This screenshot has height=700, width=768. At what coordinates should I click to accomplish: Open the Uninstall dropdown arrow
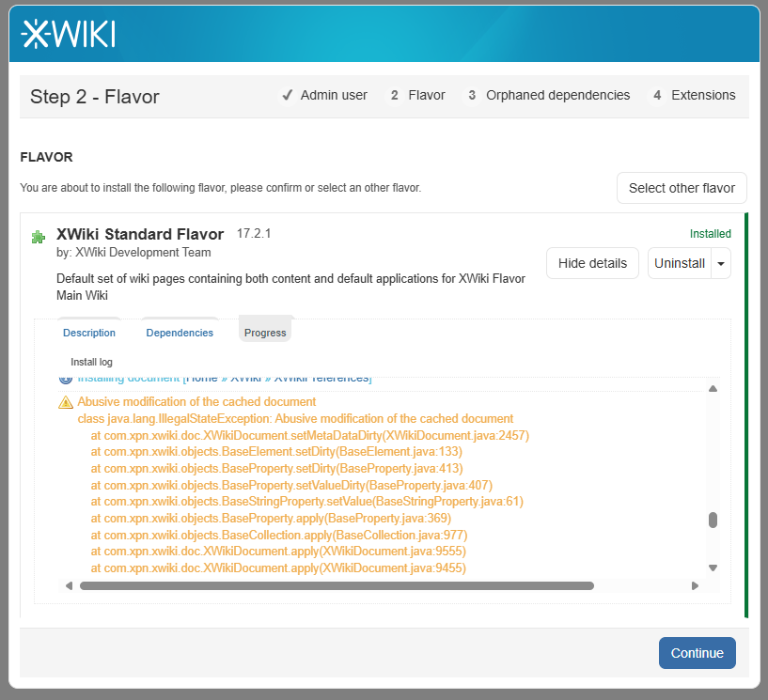721,263
